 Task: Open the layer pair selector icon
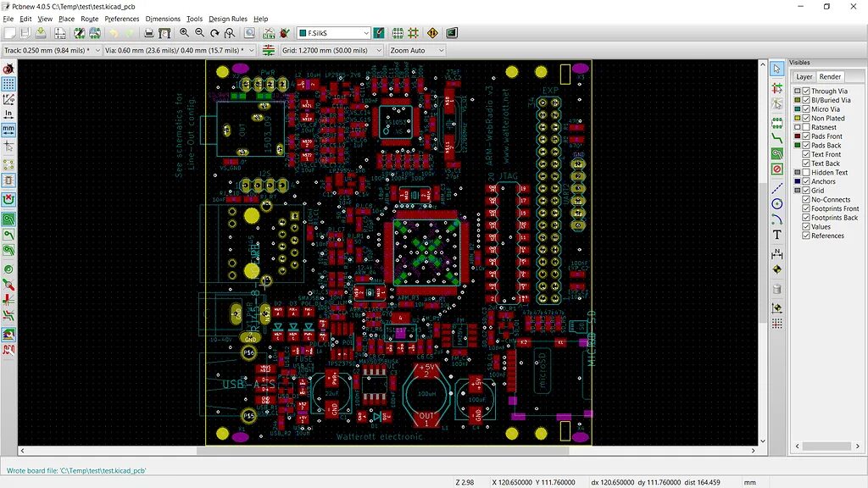point(379,33)
